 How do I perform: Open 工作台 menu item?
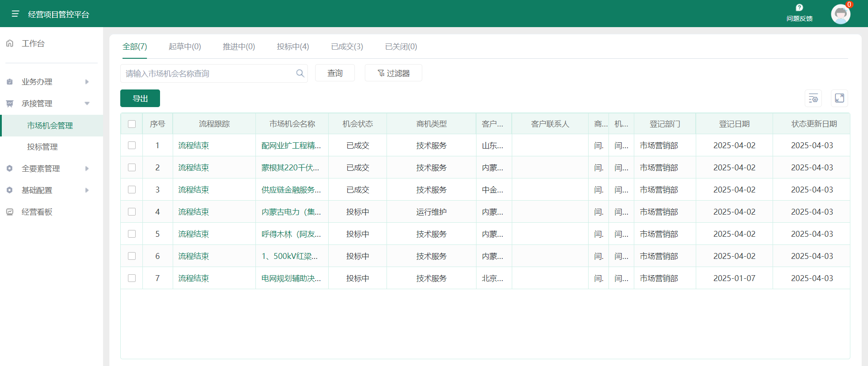point(33,43)
